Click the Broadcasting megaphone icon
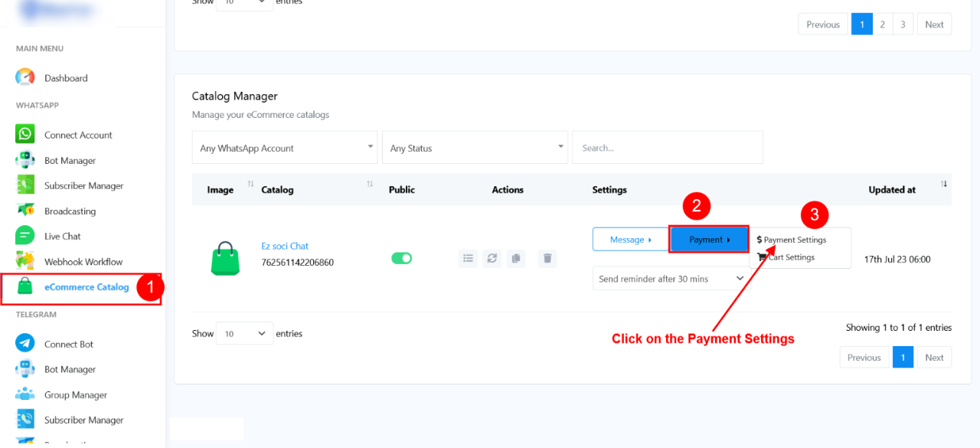Screen dimensions: 980x448 (25, 211)
